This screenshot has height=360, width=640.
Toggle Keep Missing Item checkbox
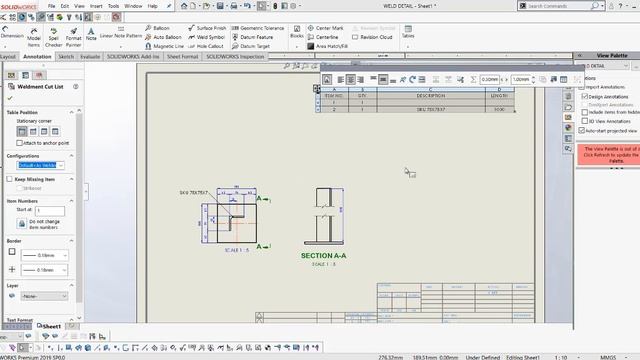(x=10, y=179)
